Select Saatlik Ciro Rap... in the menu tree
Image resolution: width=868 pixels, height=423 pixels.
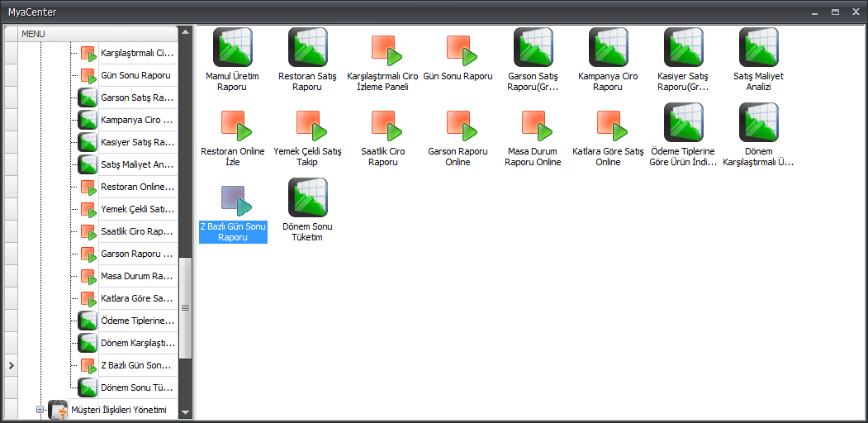138,231
